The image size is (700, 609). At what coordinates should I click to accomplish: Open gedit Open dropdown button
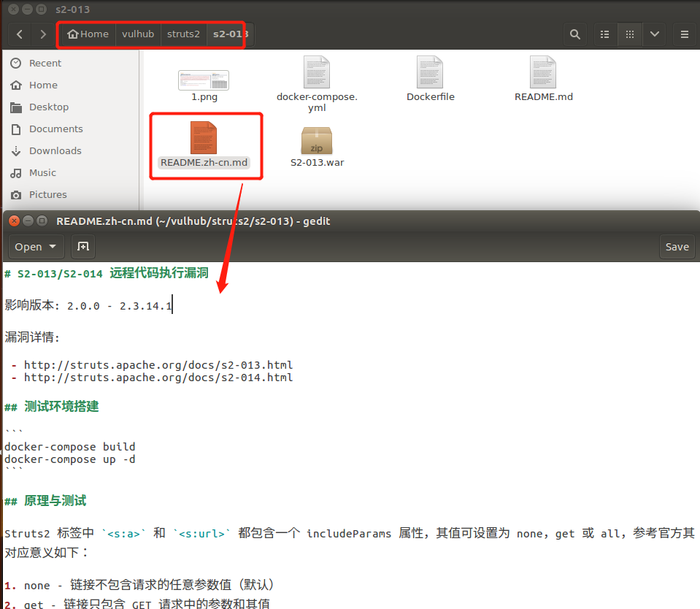tap(36, 247)
